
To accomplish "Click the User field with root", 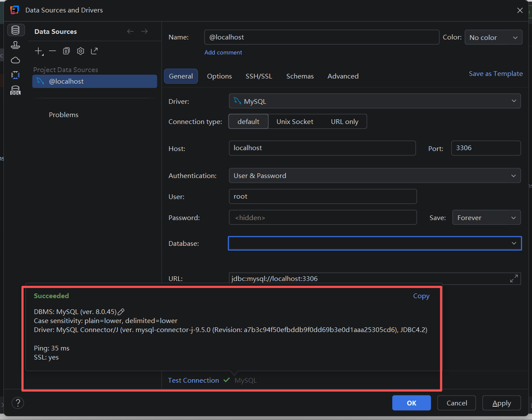I will coord(323,196).
